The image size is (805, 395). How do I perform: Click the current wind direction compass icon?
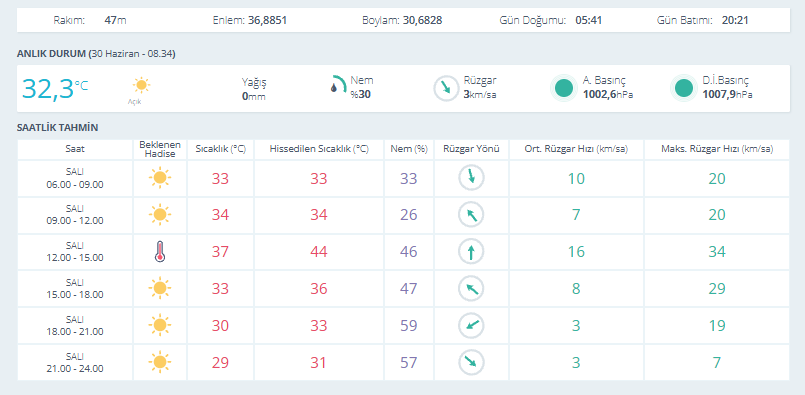[446, 88]
